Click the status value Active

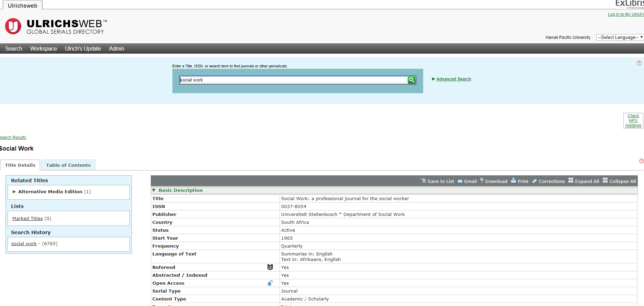[288, 230]
